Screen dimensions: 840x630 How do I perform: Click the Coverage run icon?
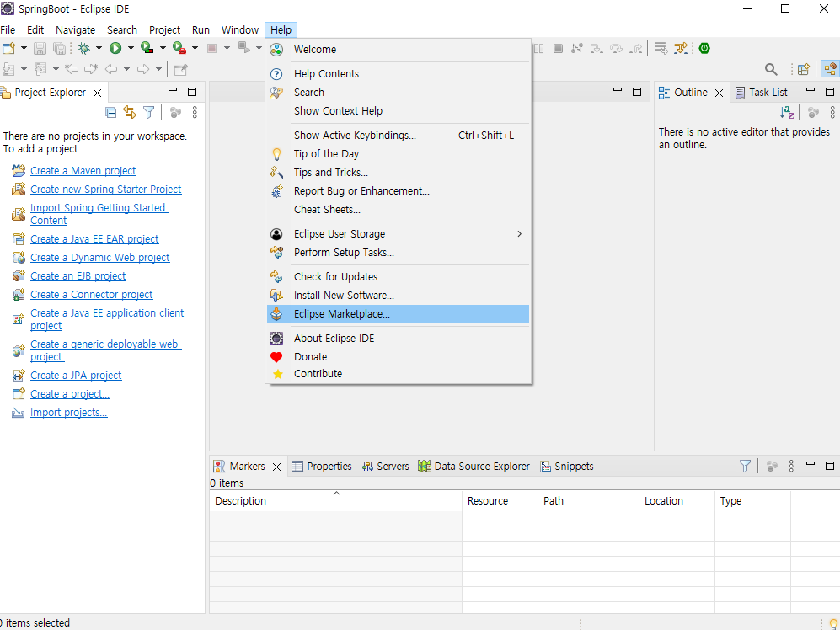pyautogui.click(x=147, y=48)
